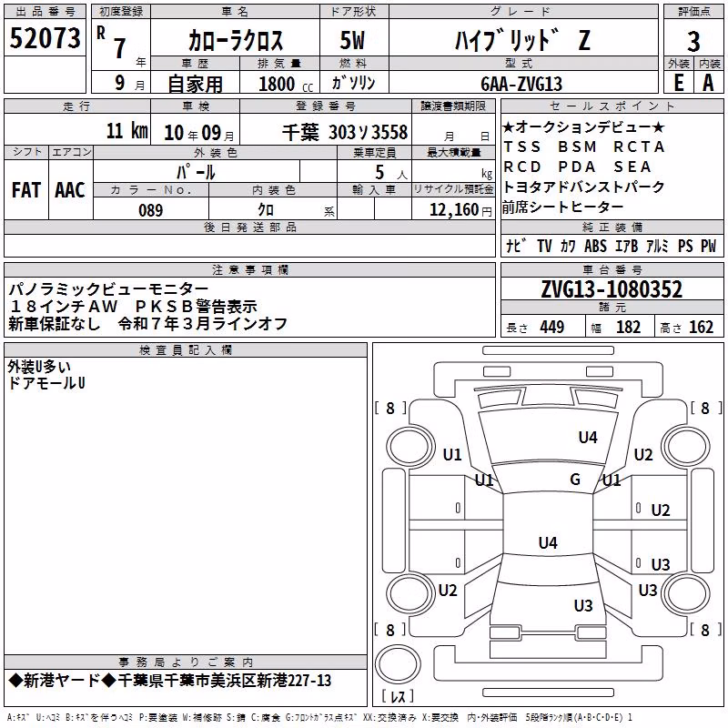Image resolution: width=728 pixels, height=728 pixels.
Task: Click the TV equipment entry
Action: (x=544, y=246)
